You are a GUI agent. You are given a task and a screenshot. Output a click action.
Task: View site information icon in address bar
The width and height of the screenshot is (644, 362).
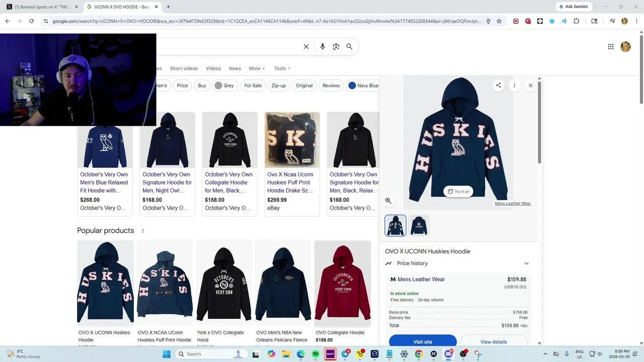click(46, 21)
